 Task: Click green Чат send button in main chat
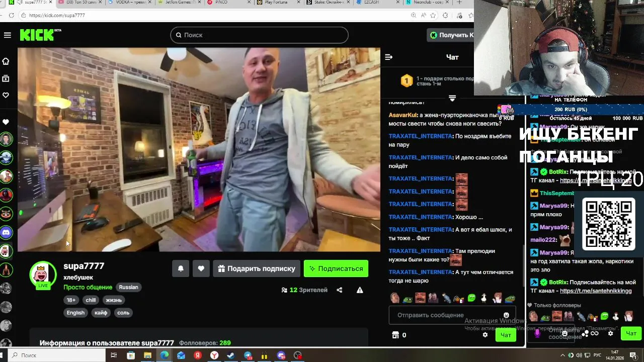[x=506, y=335]
